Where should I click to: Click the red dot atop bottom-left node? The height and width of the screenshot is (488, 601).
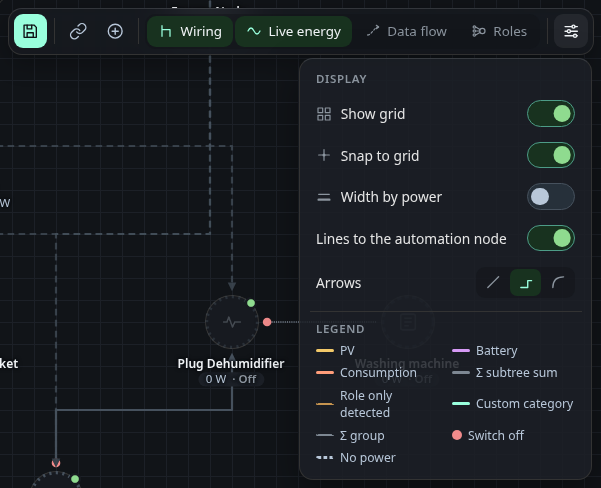[x=56, y=463]
